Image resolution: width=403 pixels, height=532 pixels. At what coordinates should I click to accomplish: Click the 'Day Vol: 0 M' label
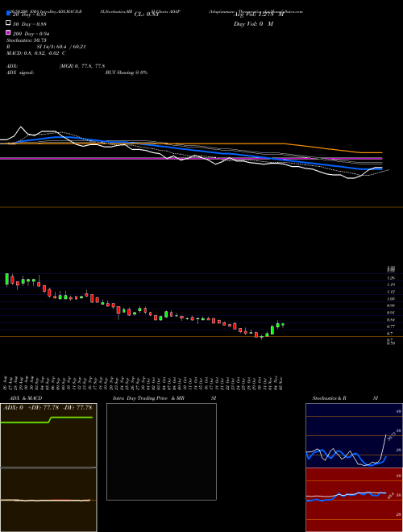[x=253, y=24]
